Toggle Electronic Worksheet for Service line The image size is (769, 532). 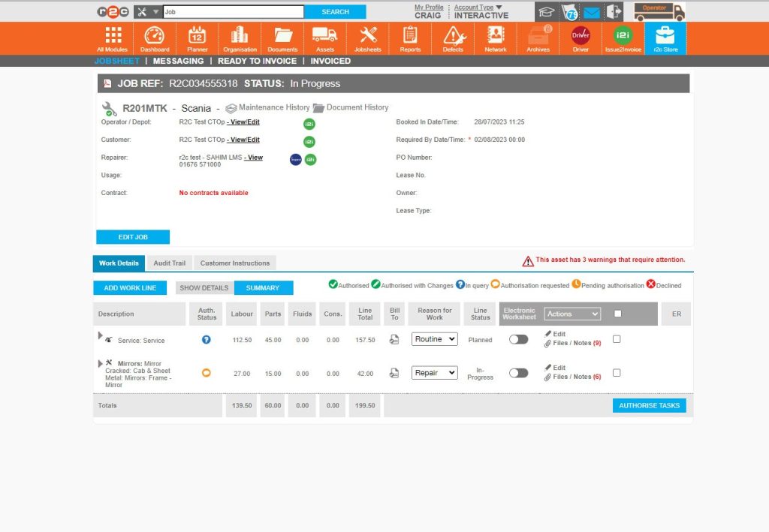(x=518, y=340)
